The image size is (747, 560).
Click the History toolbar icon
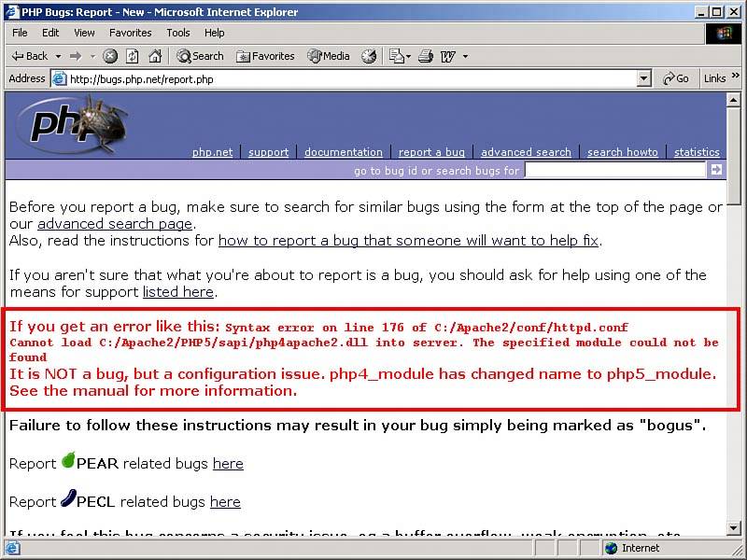pos(370,56)
